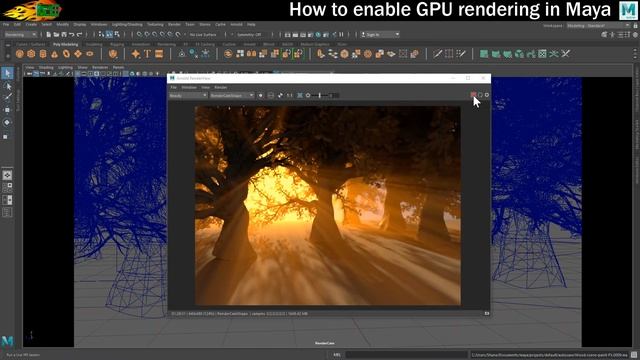Create a polygon cylinder from the shelf
Viewport: 640px width, 360px height.
[x=43, y=54]
